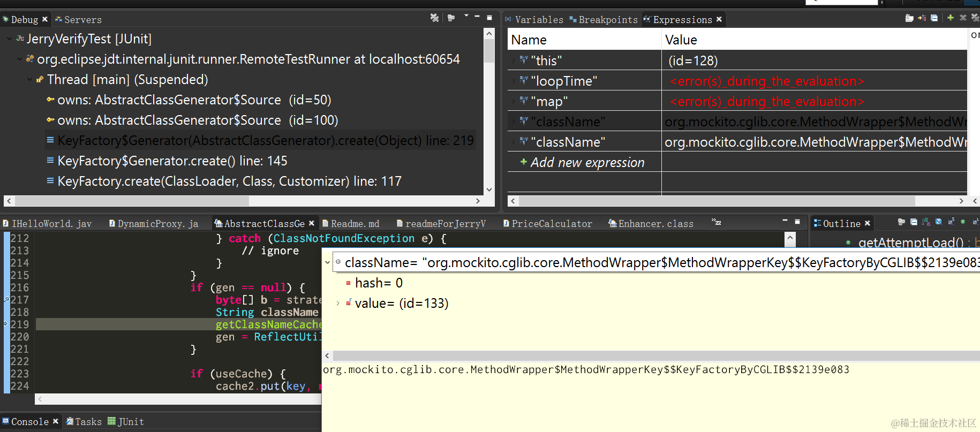Toggle alphabetical sort in Outline view
This screenshot has width=980, height=432.
point(926,222)
